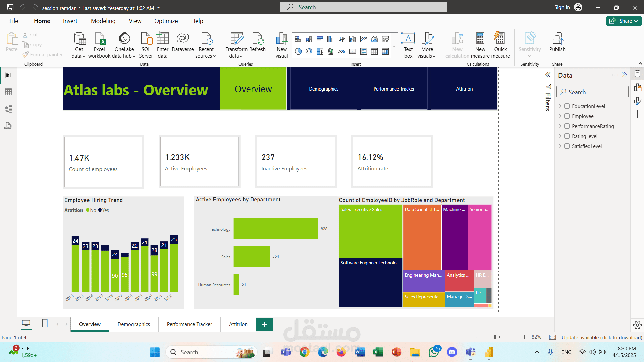Open the Performance Tracker page tab at bottom
The width and height of the screenshot is (644, 362).
[190, 324]
